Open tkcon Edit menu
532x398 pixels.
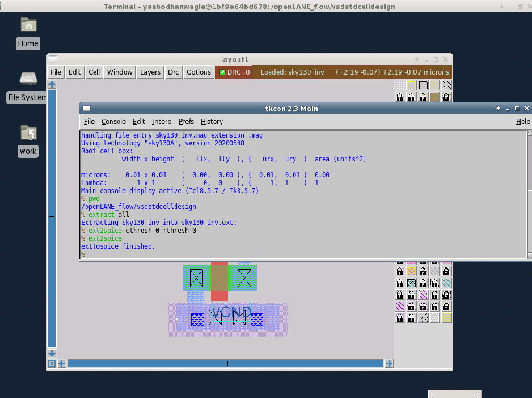coord(139,121)
